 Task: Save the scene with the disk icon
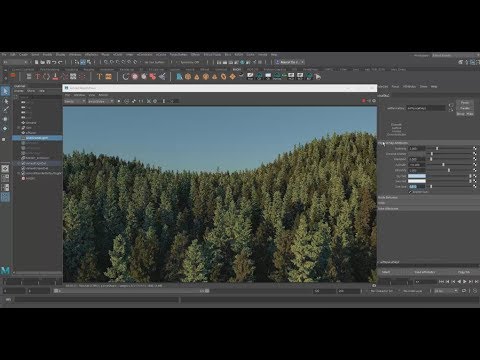tap(48, 62)
